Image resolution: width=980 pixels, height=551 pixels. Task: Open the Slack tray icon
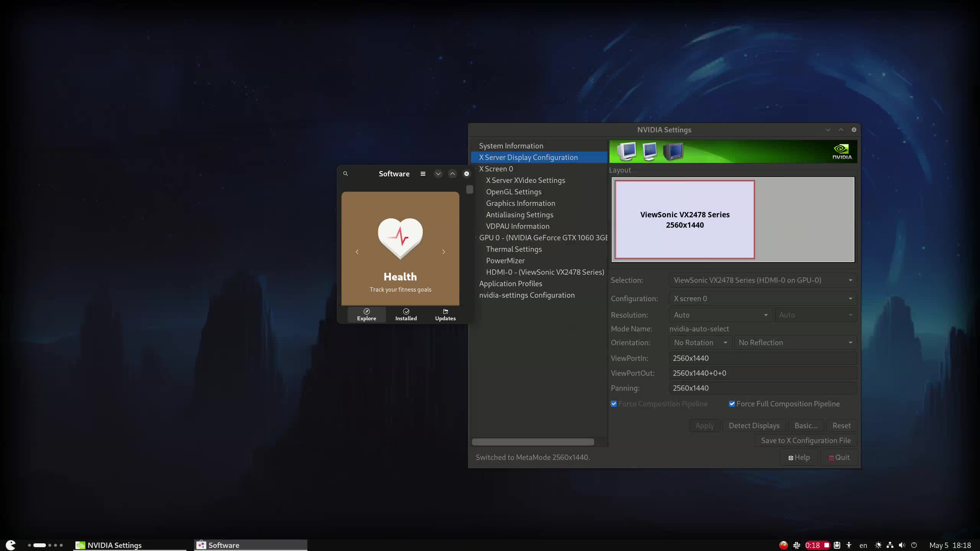tap(797, 545)
